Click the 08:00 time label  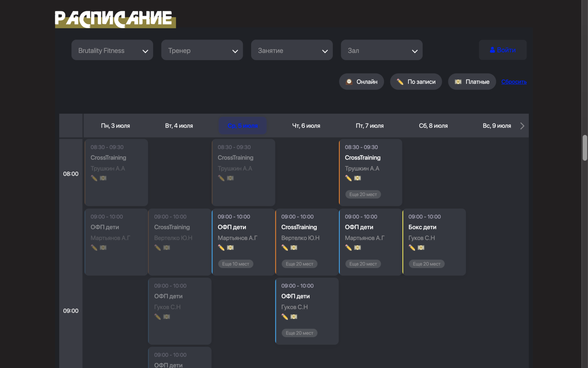coord(71,174)
